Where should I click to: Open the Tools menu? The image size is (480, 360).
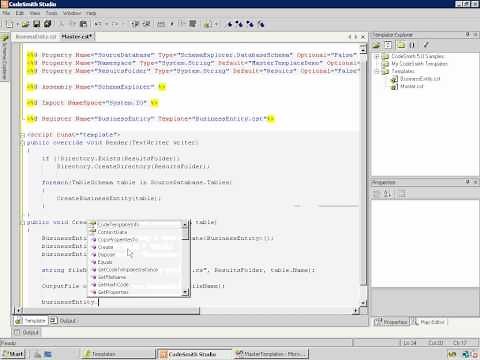51,13
